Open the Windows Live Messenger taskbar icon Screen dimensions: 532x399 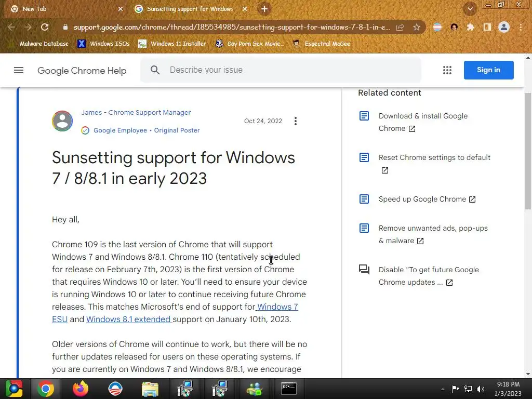[x=254, y=389]
